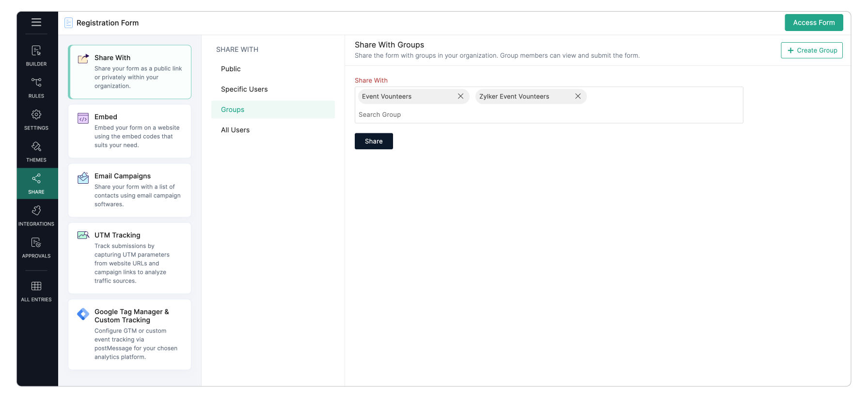This screenshot has width=868, height=398.
Task: Click the Zylker Event Vounteers chip text
Action: (514, 96)
